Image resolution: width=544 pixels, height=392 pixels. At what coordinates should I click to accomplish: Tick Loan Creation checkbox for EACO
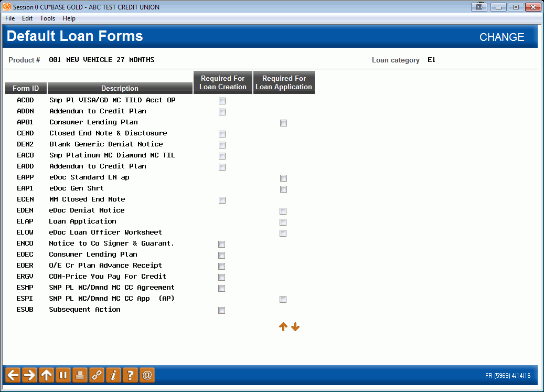click(x=222, y=156)
